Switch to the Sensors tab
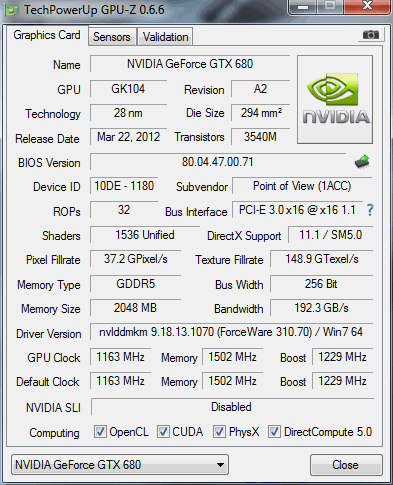Screen dimensions: 393x485 (x=112, y=37)
